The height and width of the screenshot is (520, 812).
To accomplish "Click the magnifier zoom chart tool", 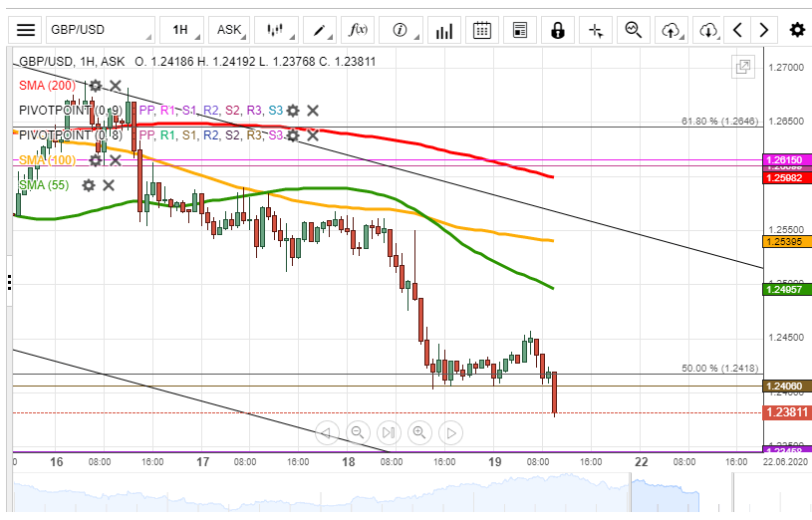I will [634, 30].
